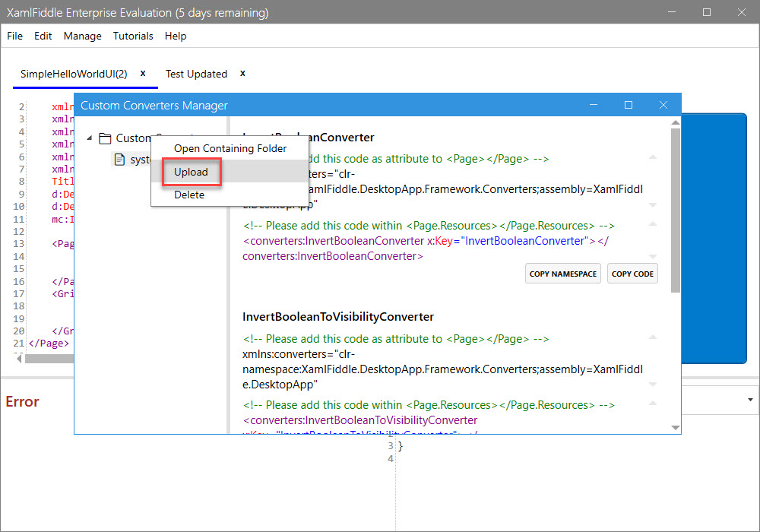Collapse the Custom Converters tree folder
This screenshot has height=532, width=760.
pos(90,138)
